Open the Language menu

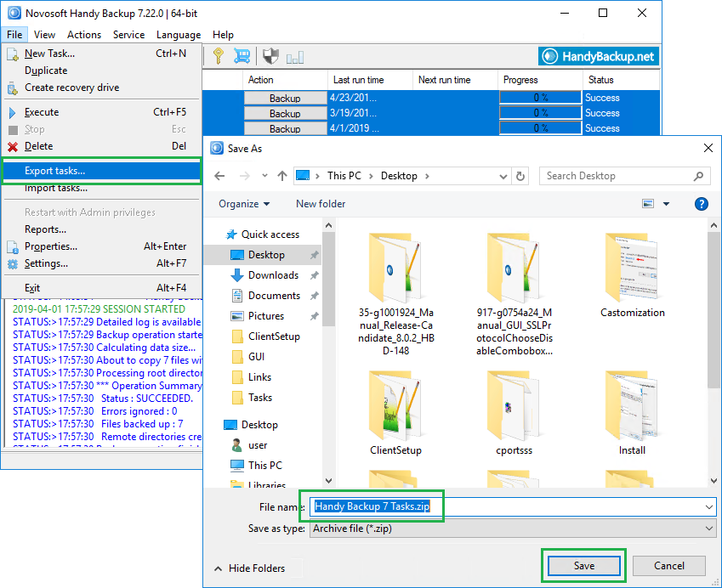click(x=179, y=35)
